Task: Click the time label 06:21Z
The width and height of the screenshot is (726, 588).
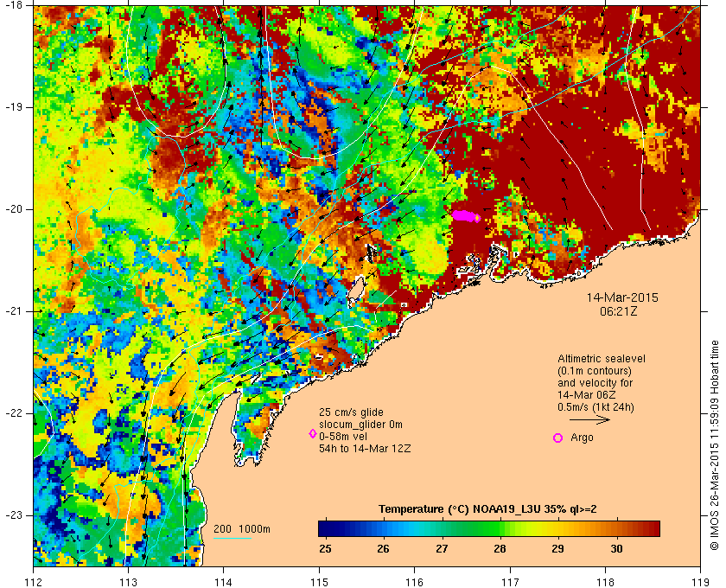Action: pos(619,312)
